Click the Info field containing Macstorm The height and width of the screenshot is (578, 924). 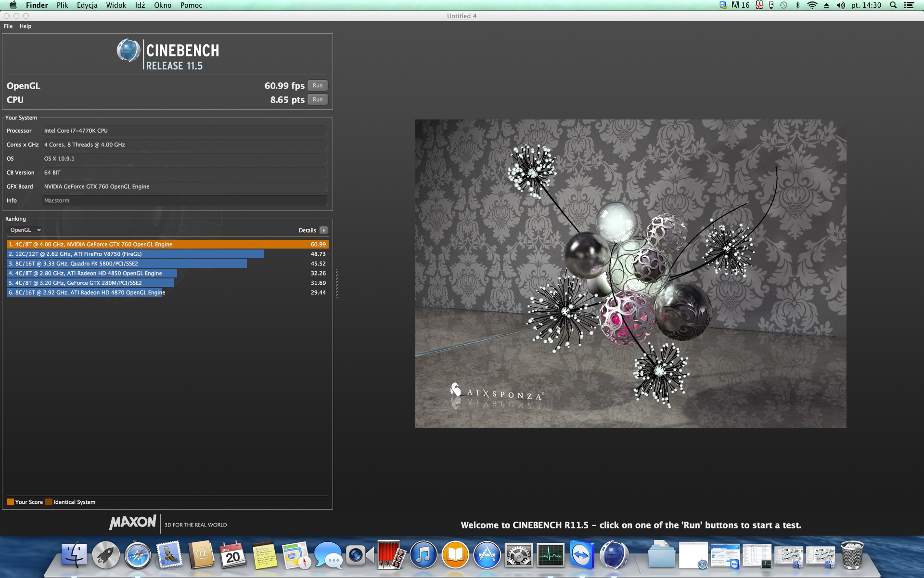pos(185,200)
